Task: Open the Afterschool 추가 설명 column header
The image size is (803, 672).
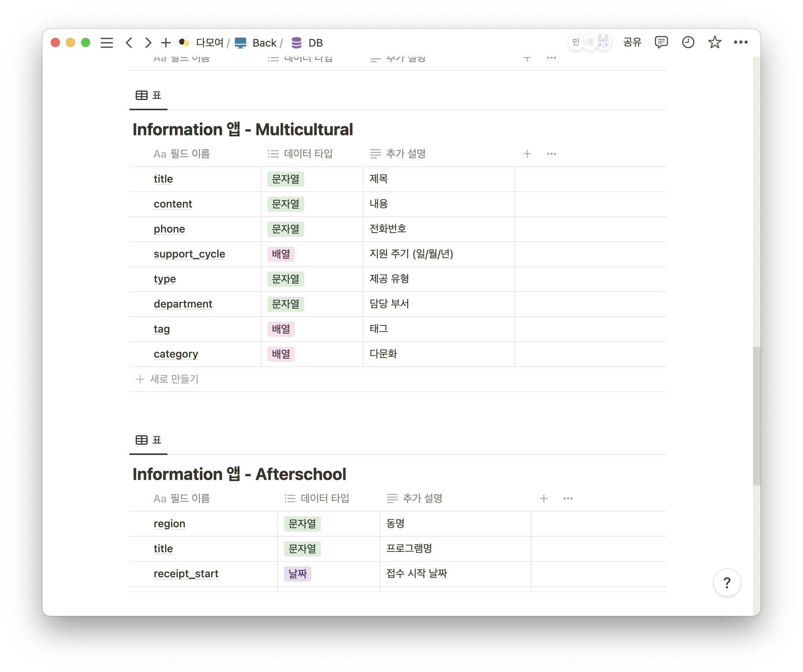Action: (414, 499)
